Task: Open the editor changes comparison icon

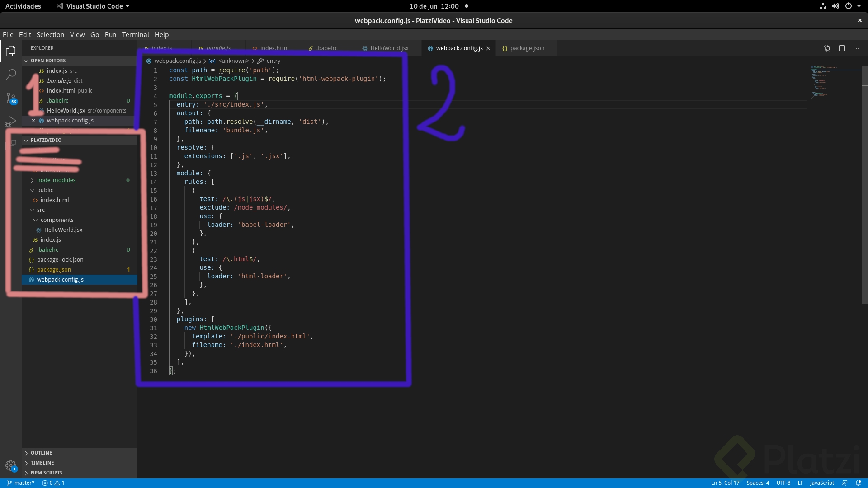Action: 827,48
